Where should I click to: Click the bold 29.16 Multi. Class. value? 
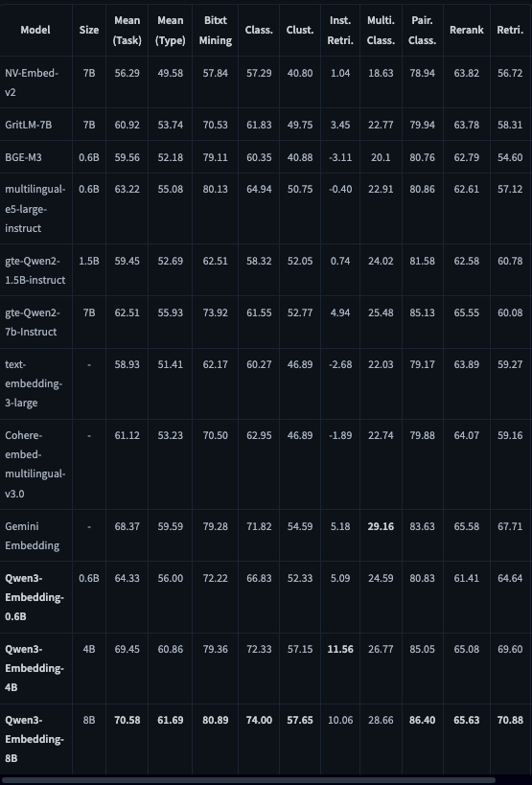[x=381, y=526]
